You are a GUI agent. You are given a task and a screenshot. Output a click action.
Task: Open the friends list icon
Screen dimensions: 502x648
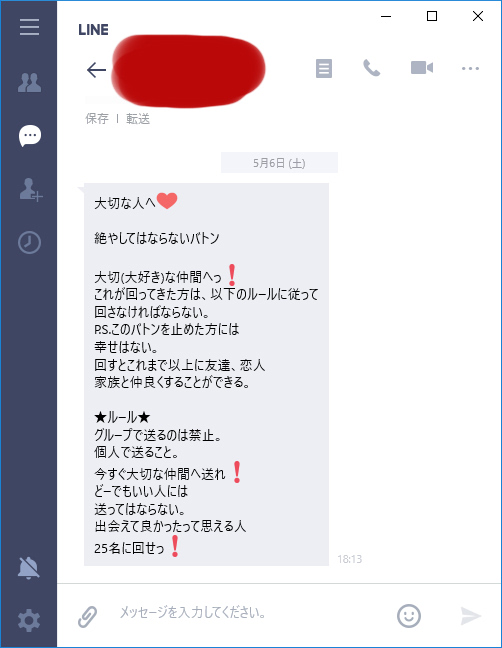[x=29, y=82]
